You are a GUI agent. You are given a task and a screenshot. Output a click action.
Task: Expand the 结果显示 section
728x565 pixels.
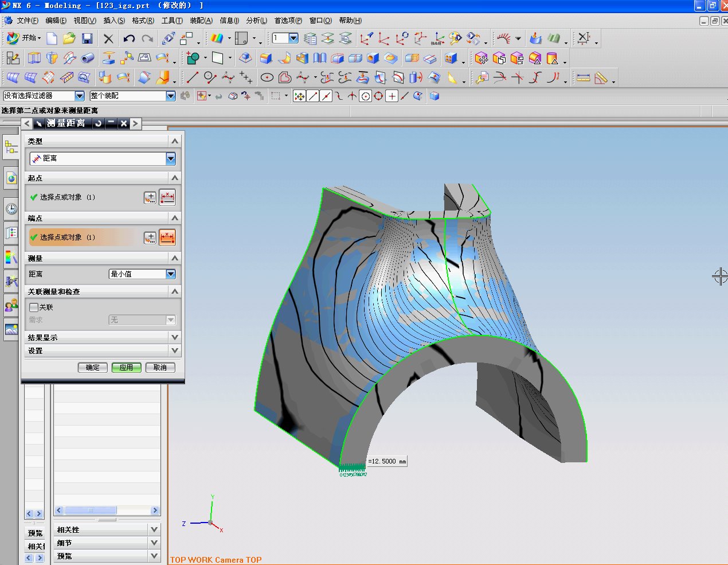[x=103, y=337]
